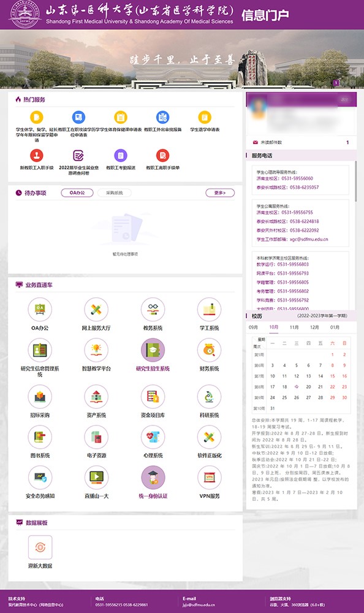Open the VPN服务 icon
The height and width of the screenshot is (613, 364).
[x=209, y=478]
